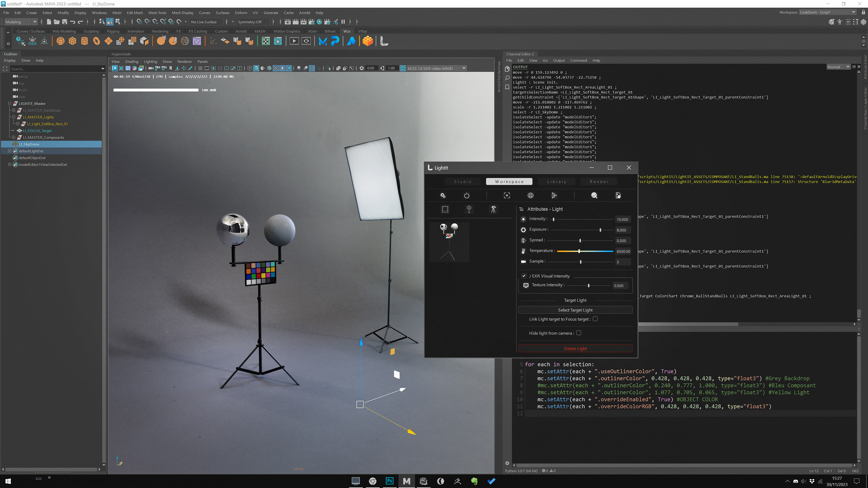Expand the modelEditor1ViewSelectedSet outliner node
Image resolution: width=868 pixels, height=488 pixels.
tap(10, 164)
